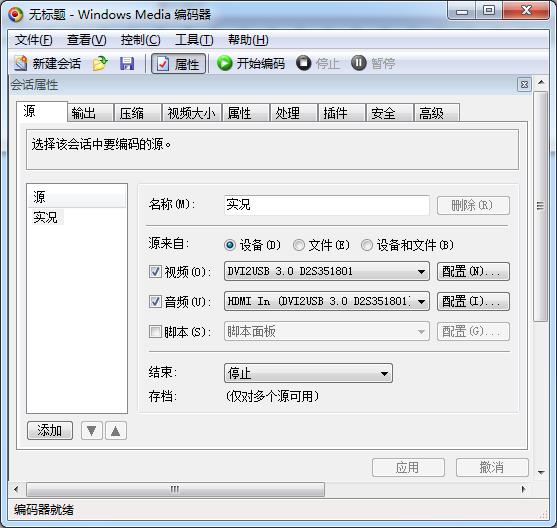Screen dimensions: 557x528
Task: Click the 配置(N) video configure button
Action: click(473, 271)
